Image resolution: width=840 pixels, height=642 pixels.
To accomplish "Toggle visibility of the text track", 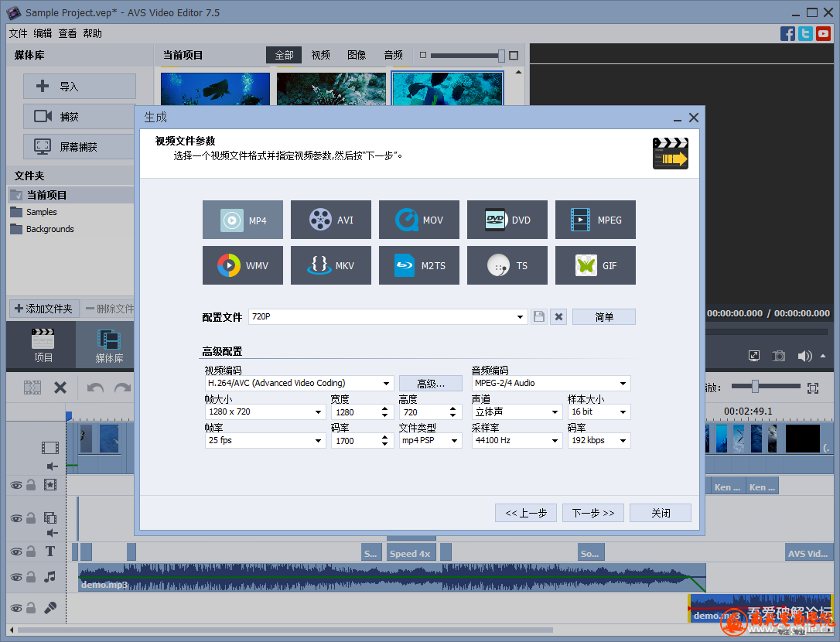I will coord(15,552).
